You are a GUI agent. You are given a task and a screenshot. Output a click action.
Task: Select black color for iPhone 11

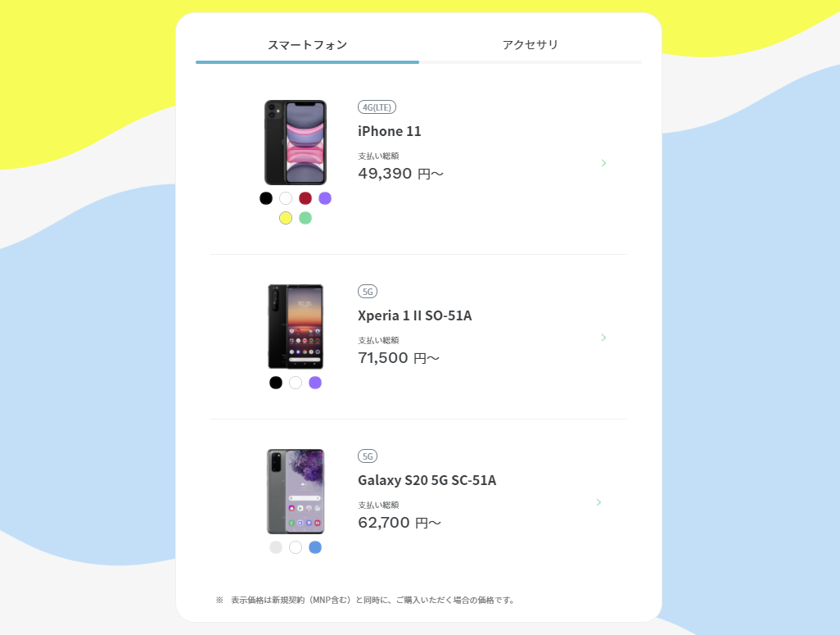[x=266, y=198]
